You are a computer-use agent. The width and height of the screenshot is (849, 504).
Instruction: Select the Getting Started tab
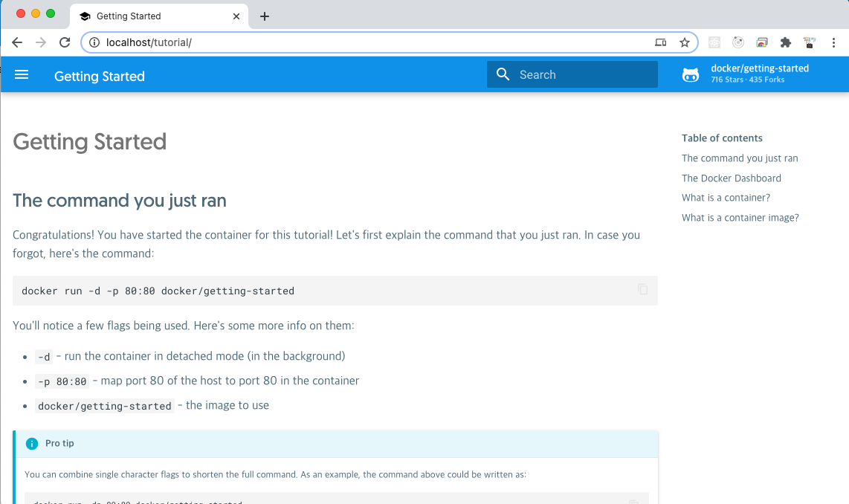[159, 16]
